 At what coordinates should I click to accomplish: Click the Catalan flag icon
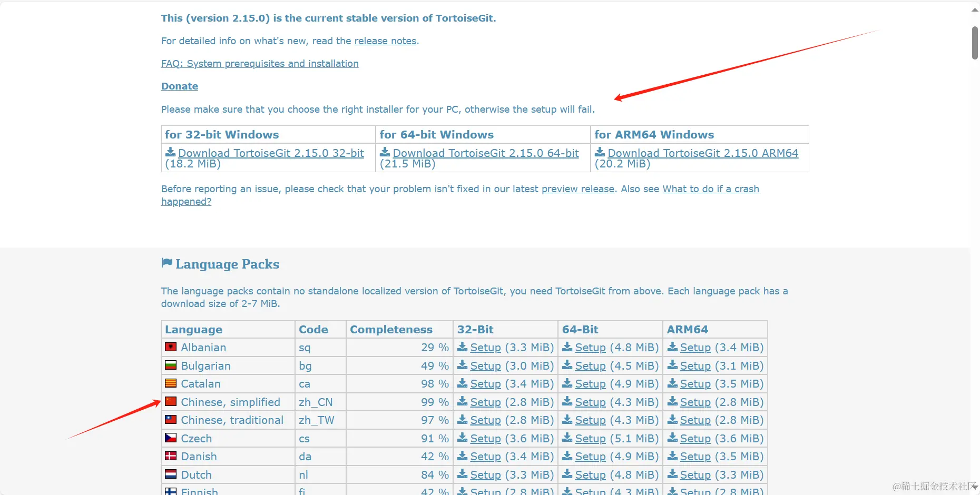(171, 383)
